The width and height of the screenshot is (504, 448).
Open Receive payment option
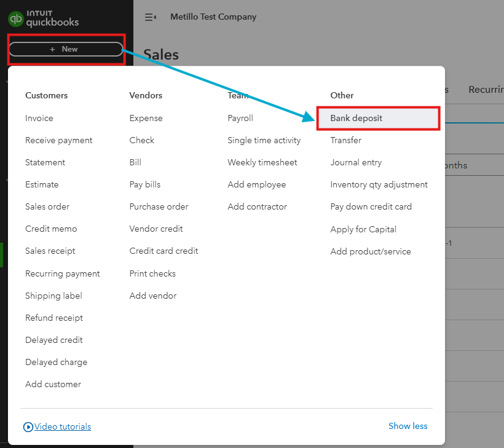pyautogui.click(x=59, y=140)
